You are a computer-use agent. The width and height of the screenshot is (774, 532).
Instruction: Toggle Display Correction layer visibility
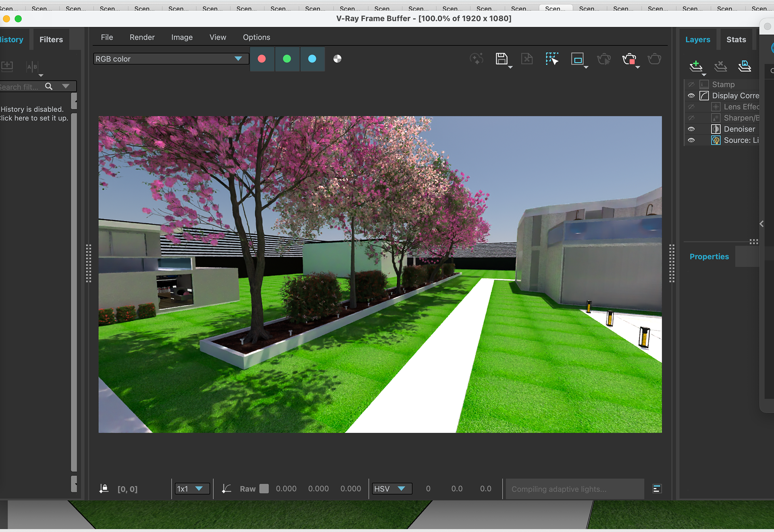click(x=691, y=96)
